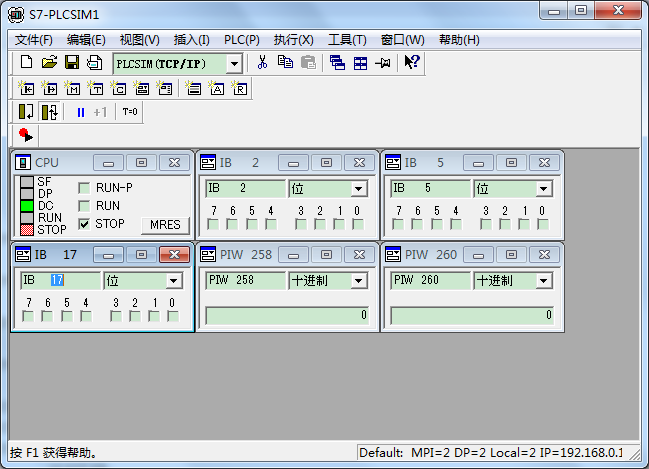
Task: Open the 编辑(E) menu
Action: pos(86,40)
